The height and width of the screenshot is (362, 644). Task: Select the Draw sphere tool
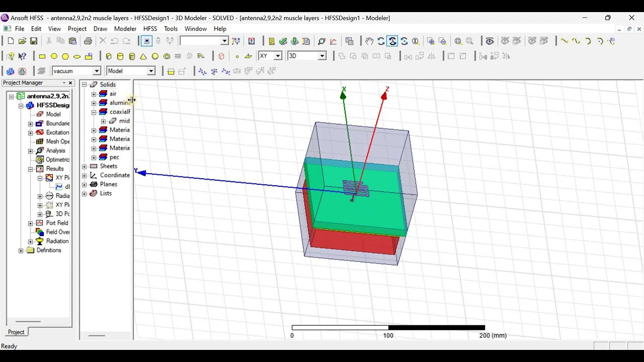coord(155,56)
